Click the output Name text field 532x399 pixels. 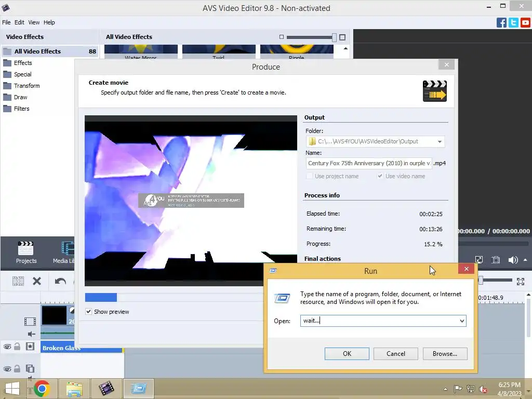click(369, 163)
